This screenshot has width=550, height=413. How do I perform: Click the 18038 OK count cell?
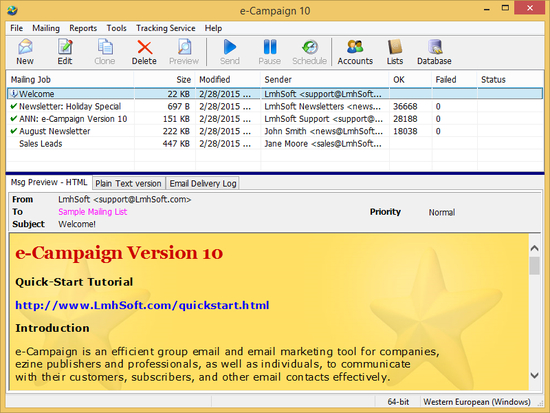405,131
